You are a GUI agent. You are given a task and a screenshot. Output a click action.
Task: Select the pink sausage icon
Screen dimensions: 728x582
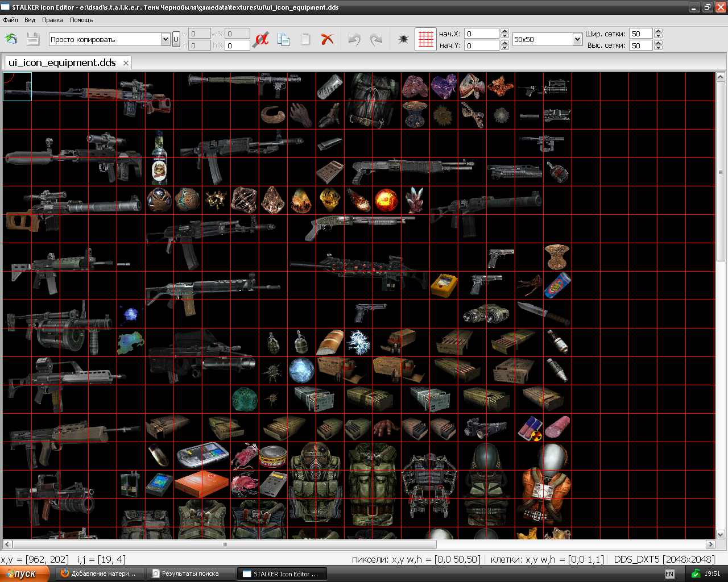[x=557, y=427]
